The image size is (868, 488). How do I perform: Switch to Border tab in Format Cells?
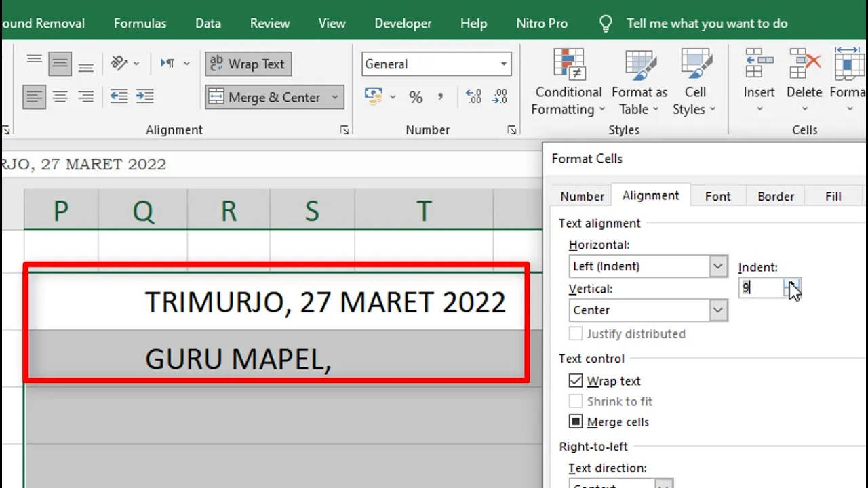click(x=775, y=196)
